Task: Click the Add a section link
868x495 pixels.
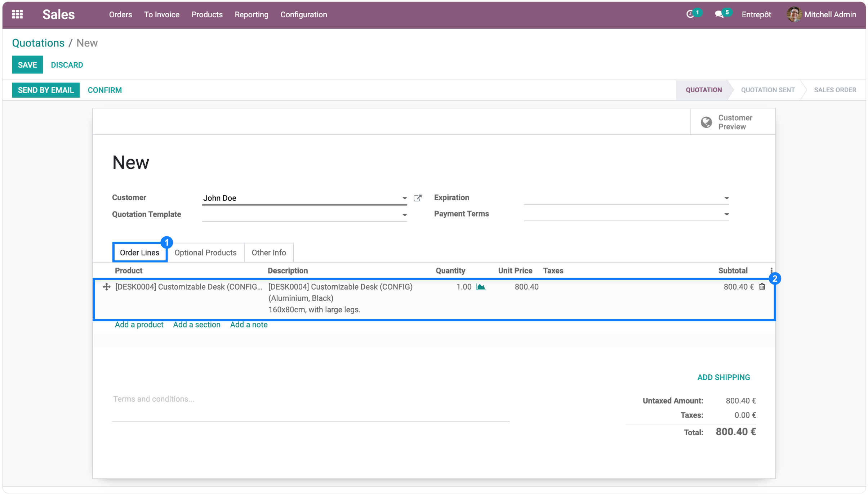Action: click(x=197, y=325)
